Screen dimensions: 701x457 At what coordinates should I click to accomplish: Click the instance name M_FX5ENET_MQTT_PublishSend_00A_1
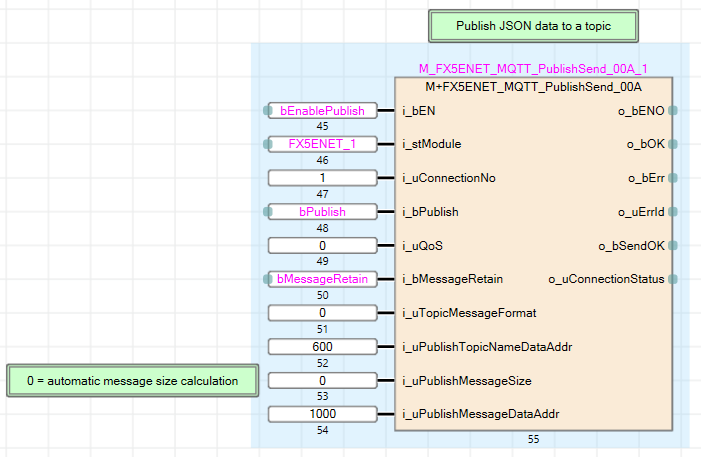(x=533, y=69)
